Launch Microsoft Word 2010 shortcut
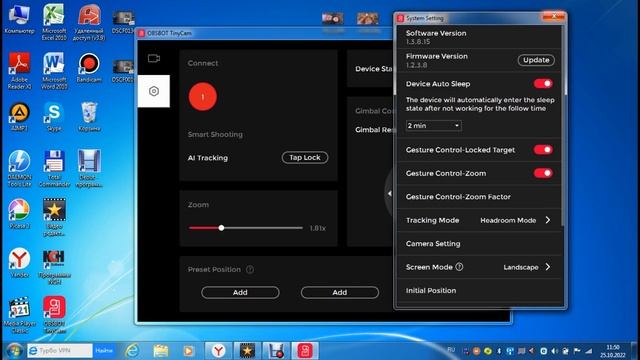Screen dimensions: 640x360 [54, 71]
